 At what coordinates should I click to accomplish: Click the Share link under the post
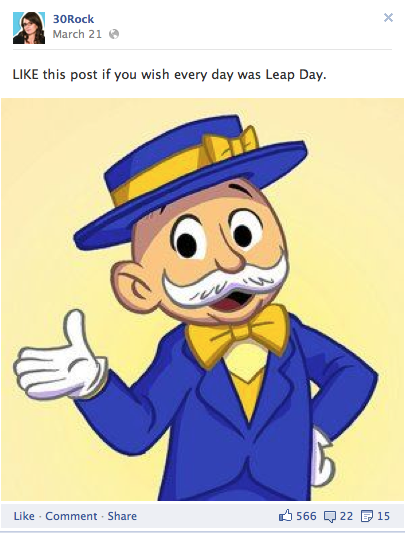(122, 516)
